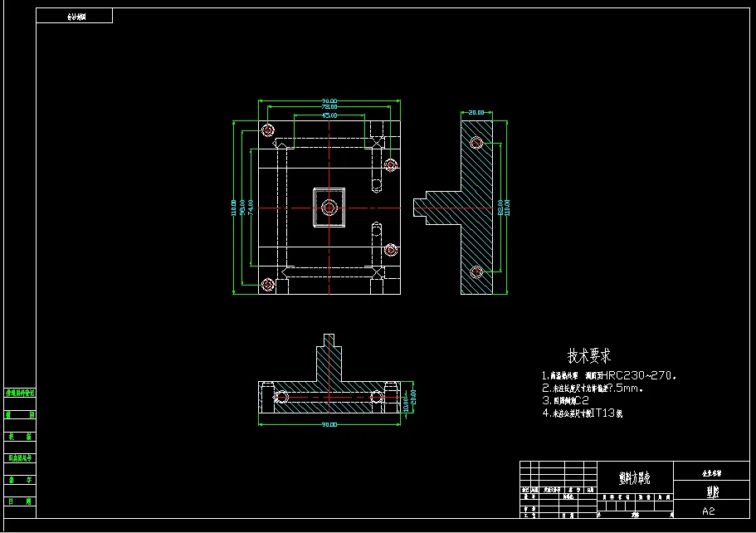The image size is (756, 533).
Task: Click the 110.00 dimension left of front view
Action: coord(234,208)
